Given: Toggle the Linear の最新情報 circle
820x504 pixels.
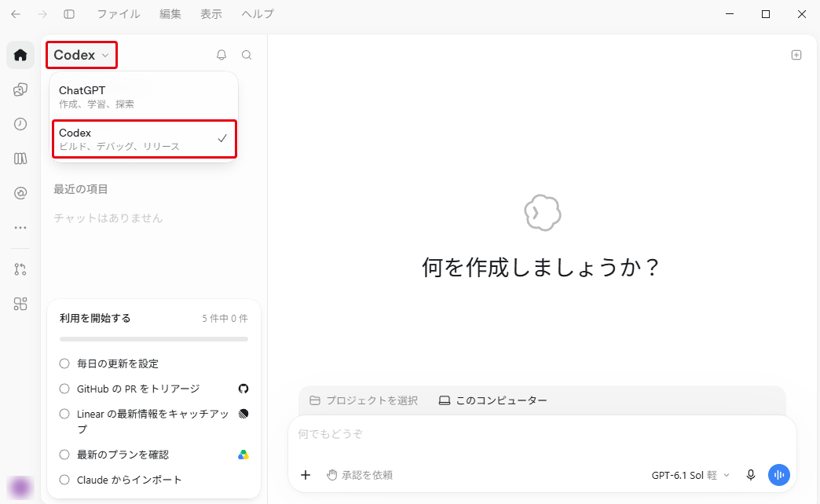Looking at the screenshot, I should 64,414.
